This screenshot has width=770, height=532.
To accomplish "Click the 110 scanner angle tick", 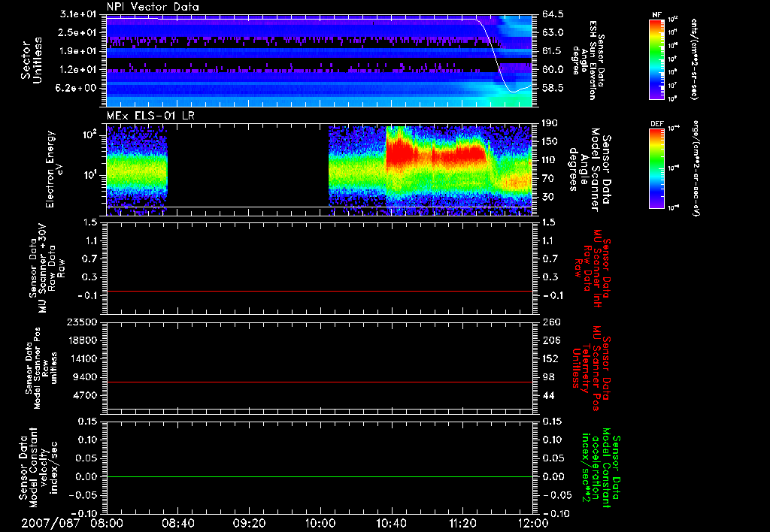I will [x=550, y=160].
